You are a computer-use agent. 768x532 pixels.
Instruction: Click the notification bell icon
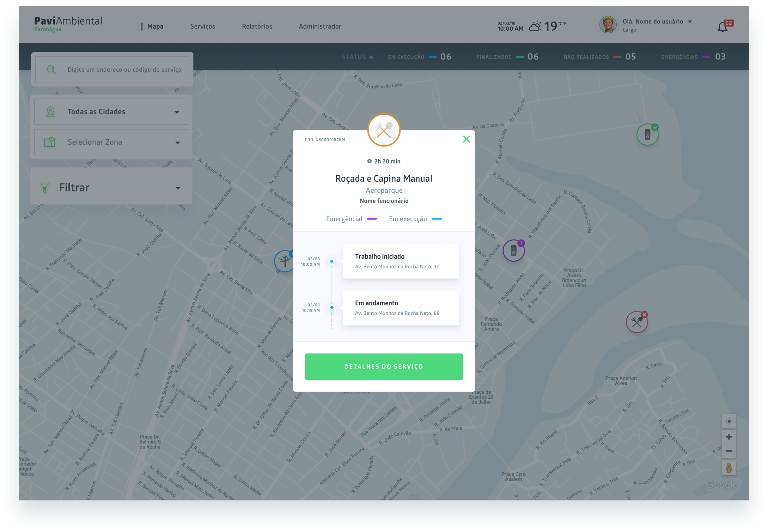(722, 27)
